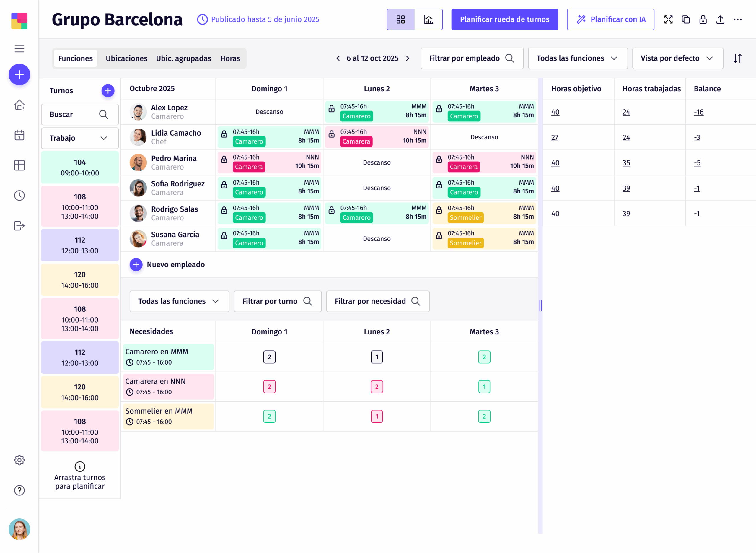
Task: Click the Planificar con IA button
Action: (610, 19)
